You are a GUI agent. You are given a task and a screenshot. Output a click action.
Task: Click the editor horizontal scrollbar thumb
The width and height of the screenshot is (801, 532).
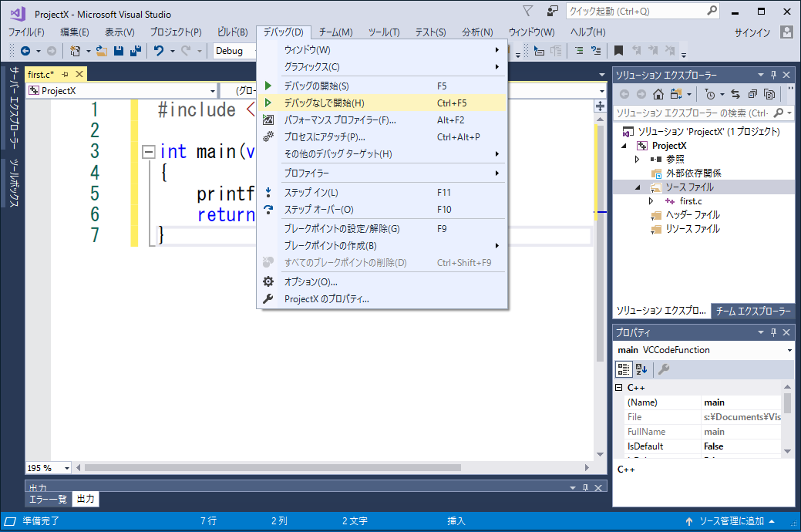pyautogui.click(x=273, y=467)
